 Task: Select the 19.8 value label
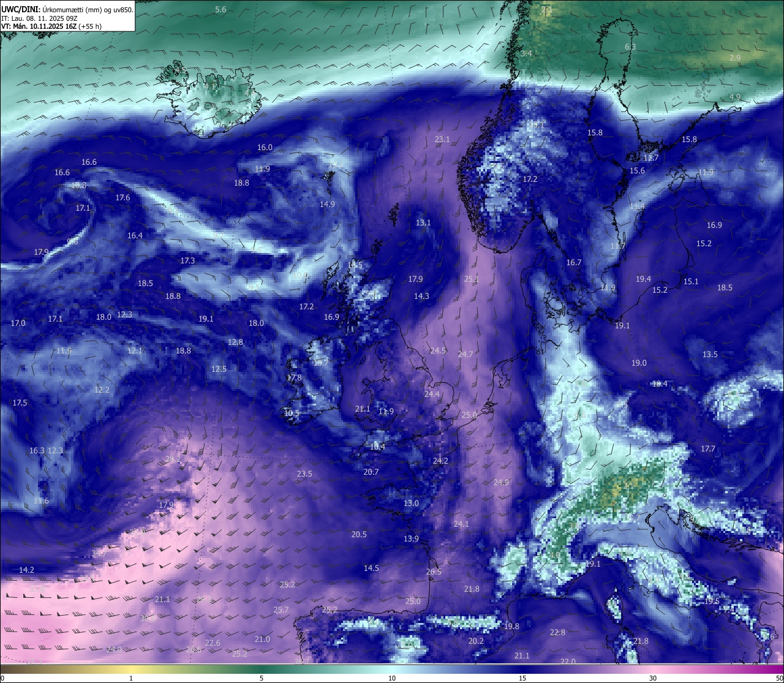(511, 627)
